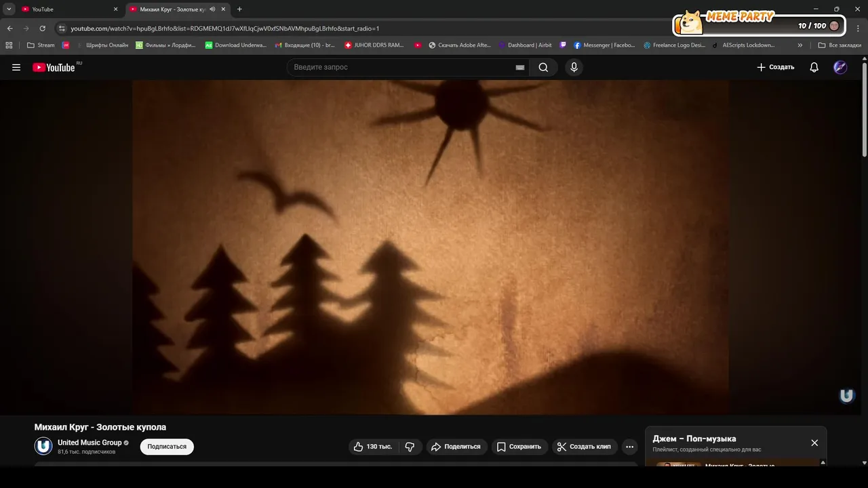Open the Twitch bookmark icon
868x488 pixels.
pyautogui.click(x=563, y=45)
